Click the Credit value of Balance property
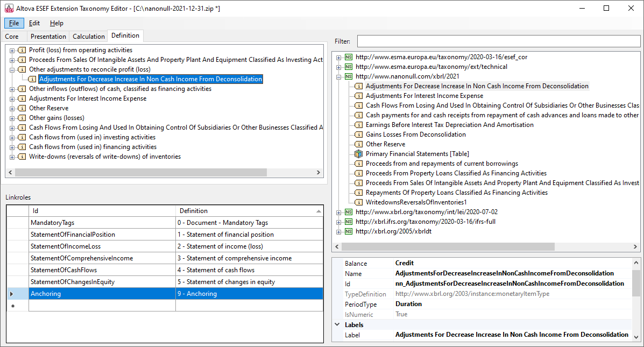 [404, 263]
